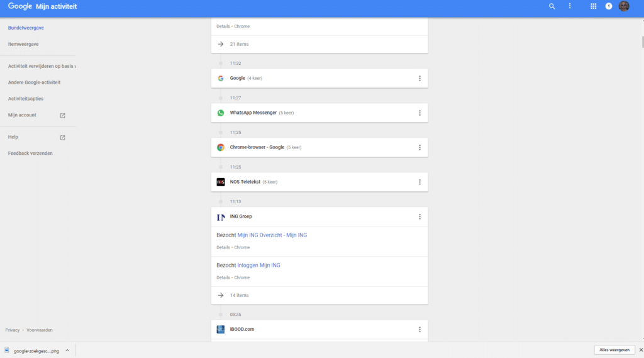
Task: Open download options chevron for google-zoekgesc png
Action: click(x=67, y=350)
